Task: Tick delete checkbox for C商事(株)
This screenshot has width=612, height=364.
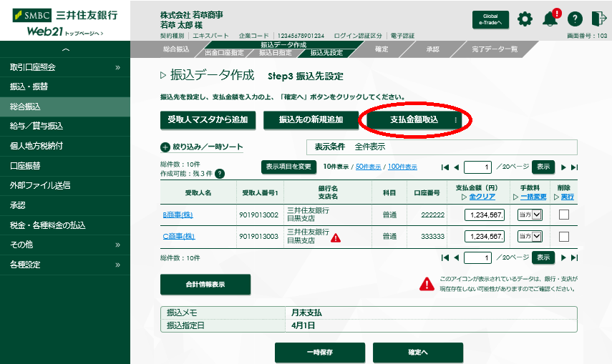Action: pyautogui.click(x=564, y=237)
